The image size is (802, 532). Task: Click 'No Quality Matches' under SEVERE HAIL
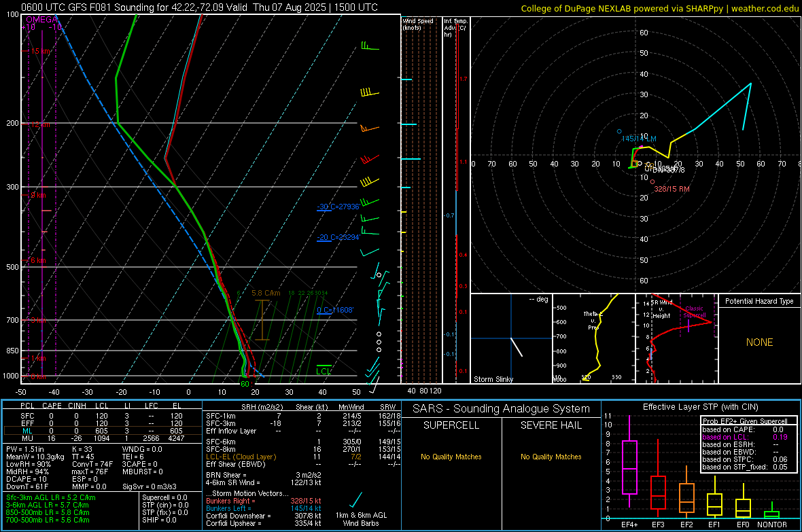pyautogui.click(x=551, y=457)
